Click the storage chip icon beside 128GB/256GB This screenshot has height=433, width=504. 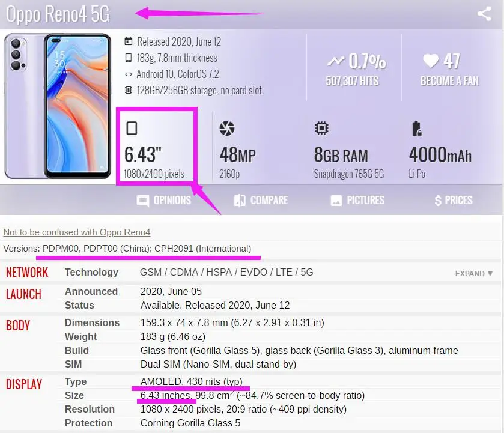128,90
